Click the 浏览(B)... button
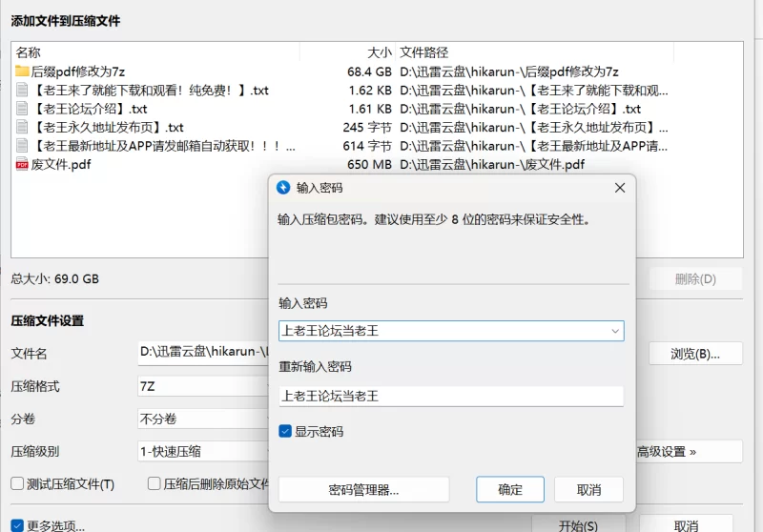 coord(695,354)
